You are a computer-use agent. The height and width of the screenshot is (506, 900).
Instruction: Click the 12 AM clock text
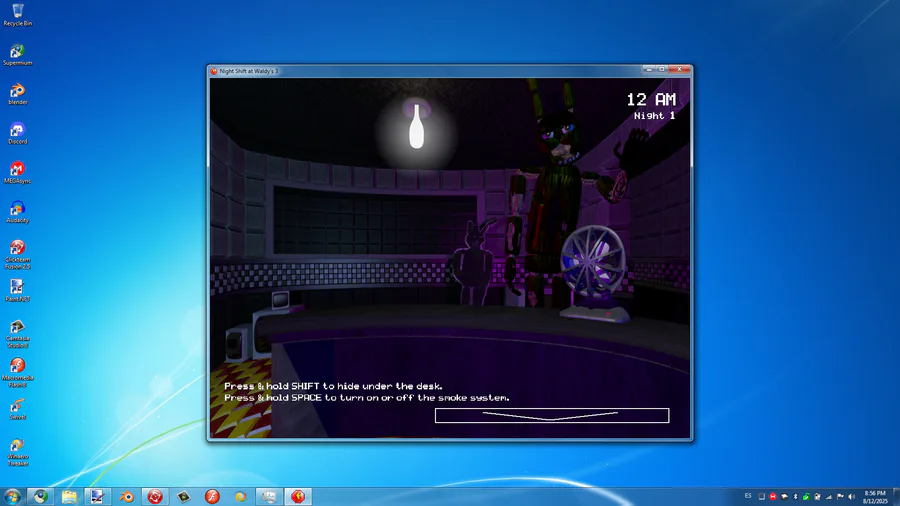(651, 99)
